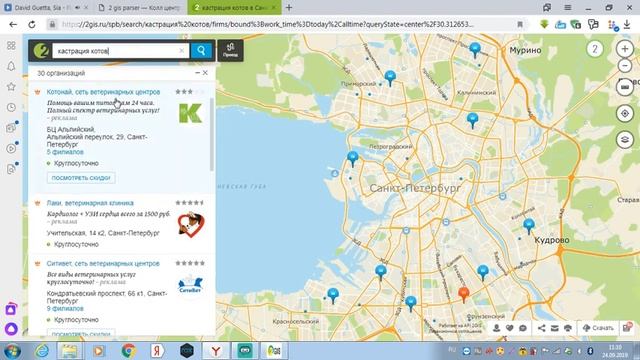The height and width of the screenshot is (360, 640).
Task: Open Internet Explorer from taskbar
Action: (42, 351)
